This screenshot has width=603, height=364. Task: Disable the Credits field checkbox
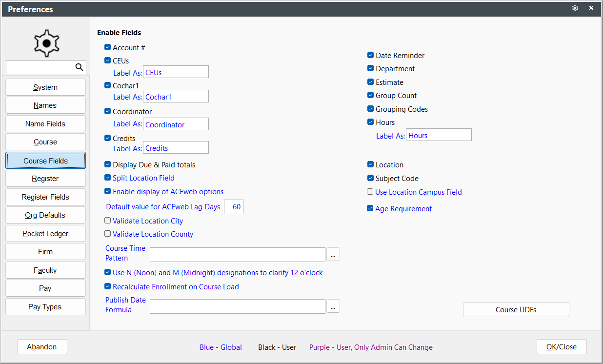(108, 138)
